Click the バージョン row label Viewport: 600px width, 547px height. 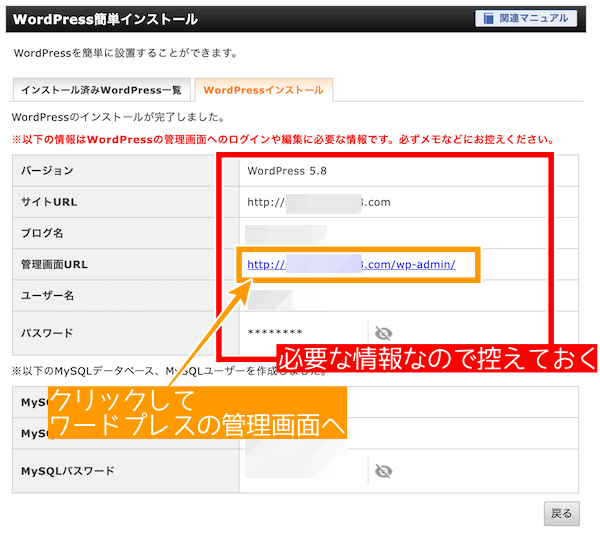pyautogui.click(x=47, y=171)
